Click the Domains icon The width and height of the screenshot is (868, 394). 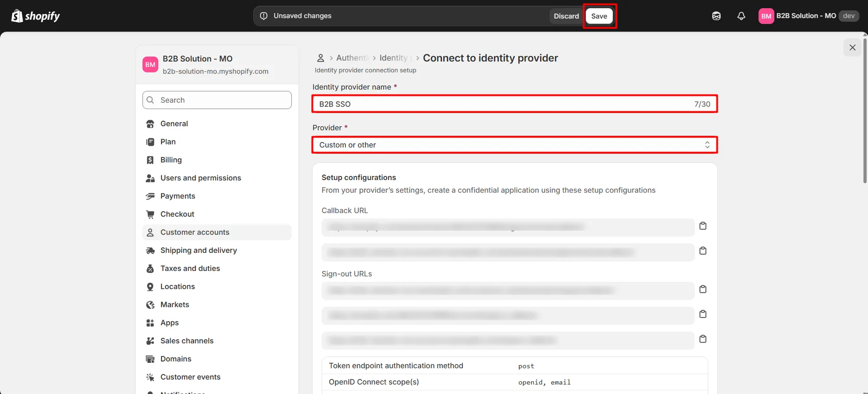pyautogui.click(x=150, y=359)
